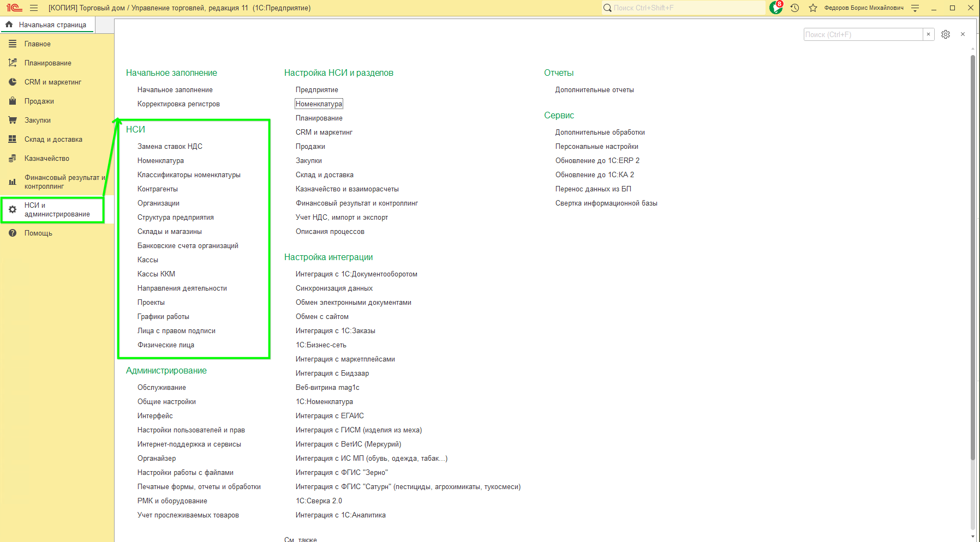Click the Казначейство coins icon
Image resolution: width=980 pixels, height=542 pixels.
pos(13,158)
